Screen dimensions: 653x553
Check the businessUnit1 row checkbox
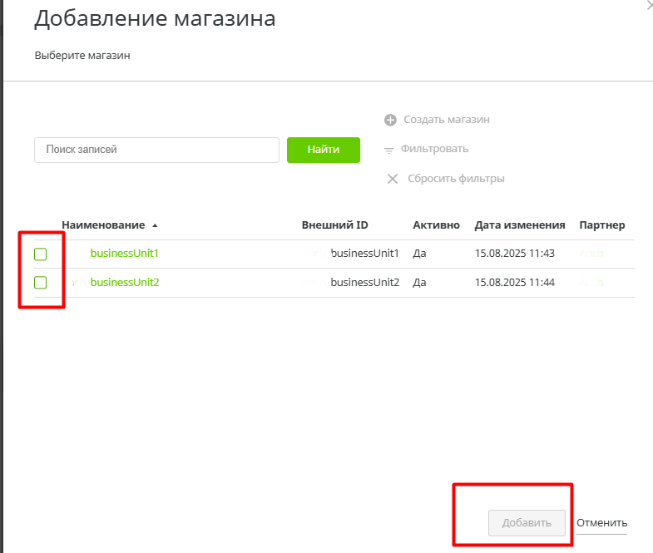click(41, 254)
